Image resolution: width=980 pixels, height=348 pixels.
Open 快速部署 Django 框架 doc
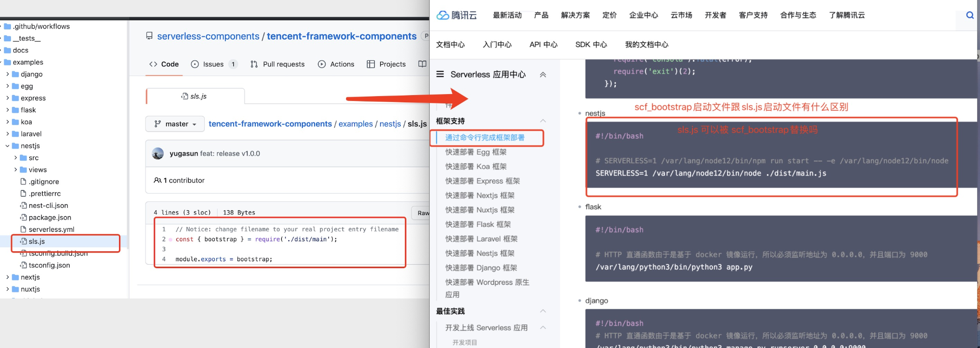coord(481,268)
